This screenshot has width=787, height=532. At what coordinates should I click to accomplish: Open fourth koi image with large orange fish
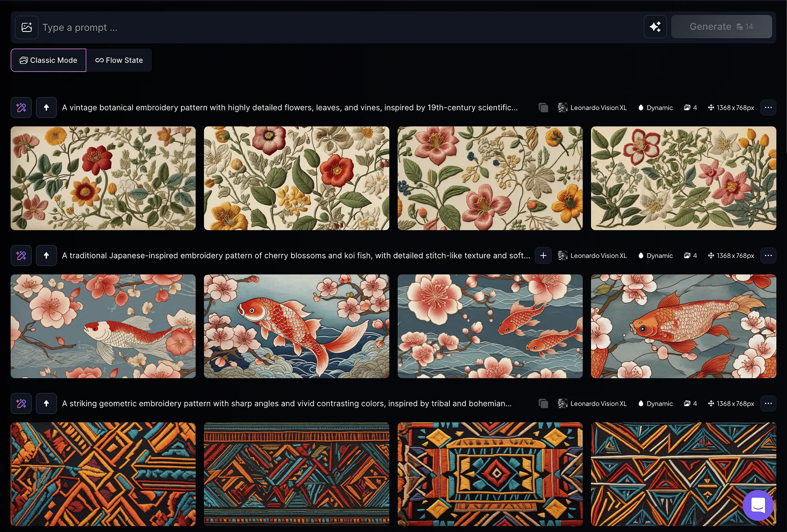(x=684, y=326)
